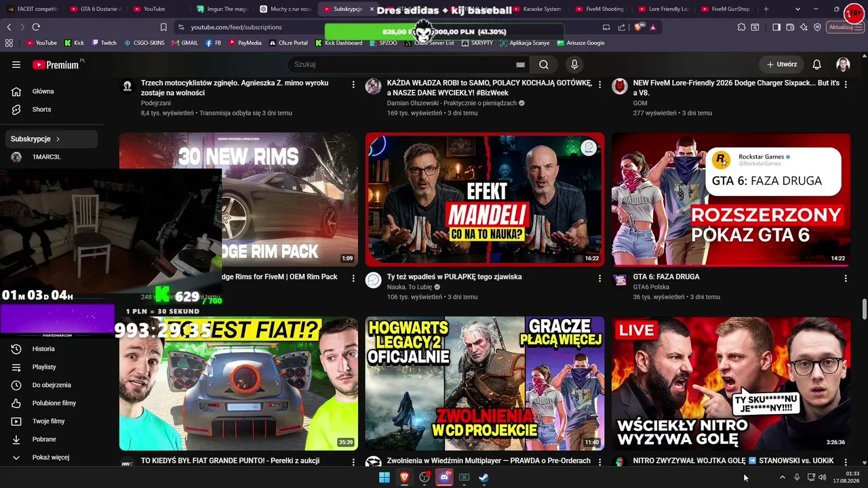The height and width of the screenshot is (488, 868).
Task: Open the Brave Wallet icon
Action: pyautogui.click(x=790, y=27)
